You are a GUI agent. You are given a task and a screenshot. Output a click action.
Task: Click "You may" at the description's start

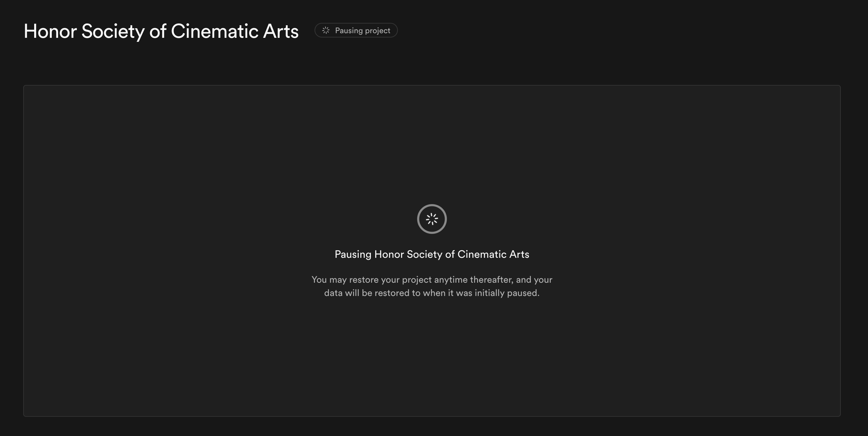point(329,280)
